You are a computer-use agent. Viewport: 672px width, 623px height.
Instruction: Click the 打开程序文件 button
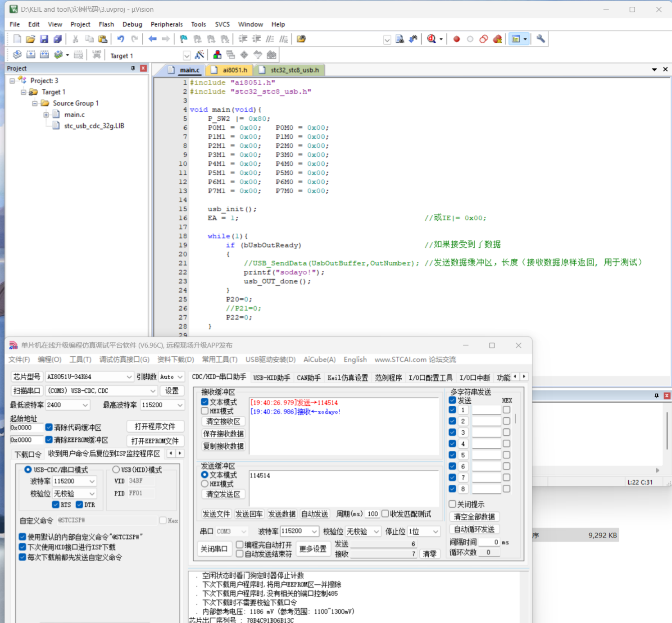[155, 426]
